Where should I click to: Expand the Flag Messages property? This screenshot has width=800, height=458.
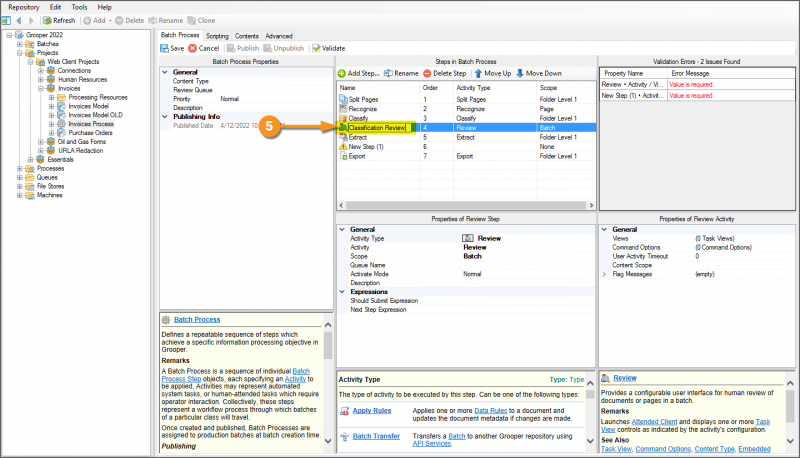(x=603, y=273)
